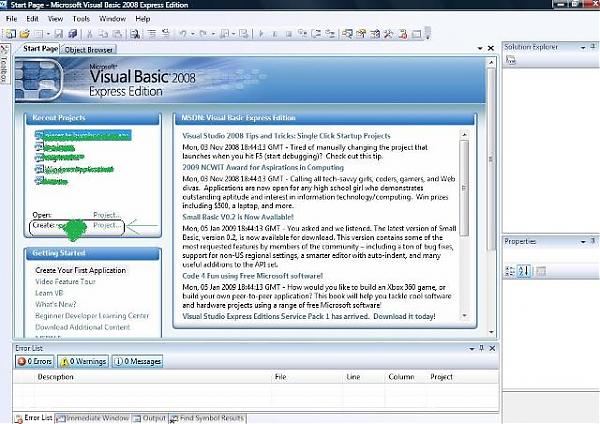
Task: Open the File menu
Action: 11,19
